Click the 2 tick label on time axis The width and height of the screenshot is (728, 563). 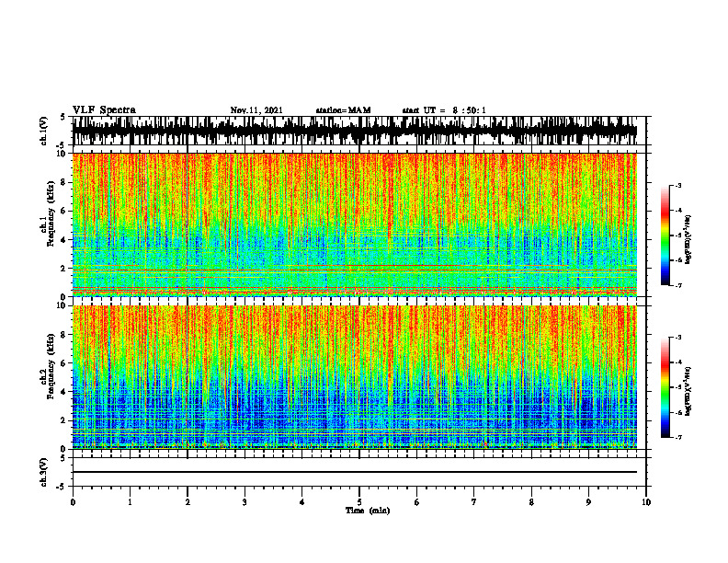coord(188,502)
